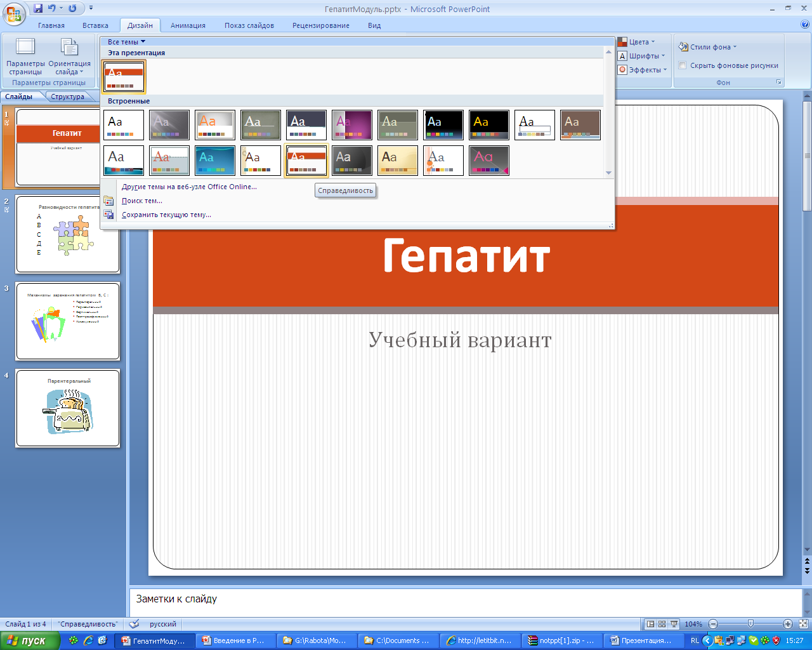Click Другие темы на веб-узле Office Online
The height and width of the screenshot is (650, 812).
[189, 187]
